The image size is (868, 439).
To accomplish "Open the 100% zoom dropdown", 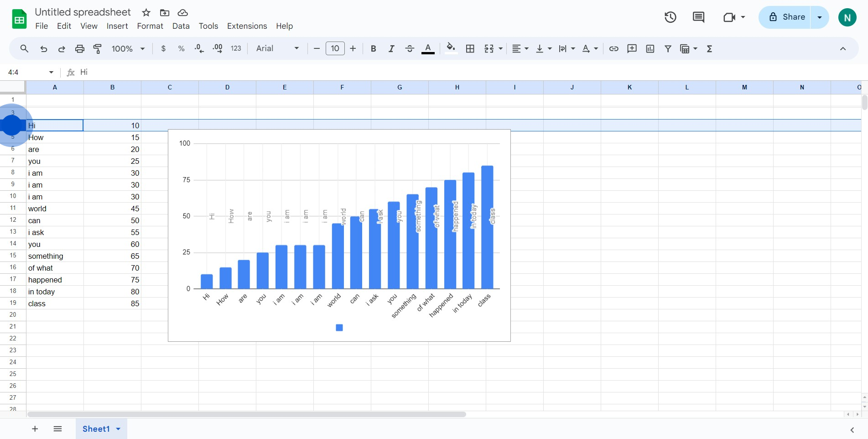I will tap(128, 49).
